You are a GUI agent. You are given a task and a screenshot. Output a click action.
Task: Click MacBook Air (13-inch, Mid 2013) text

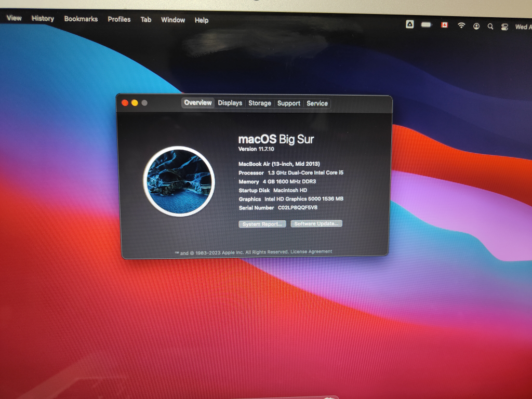point(279,164)
